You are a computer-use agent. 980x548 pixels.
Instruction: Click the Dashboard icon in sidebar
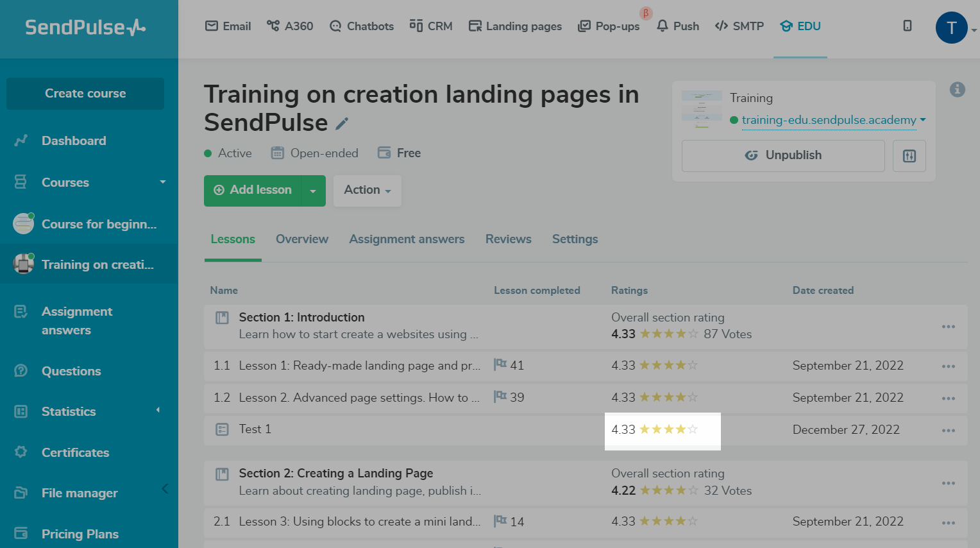21,141
